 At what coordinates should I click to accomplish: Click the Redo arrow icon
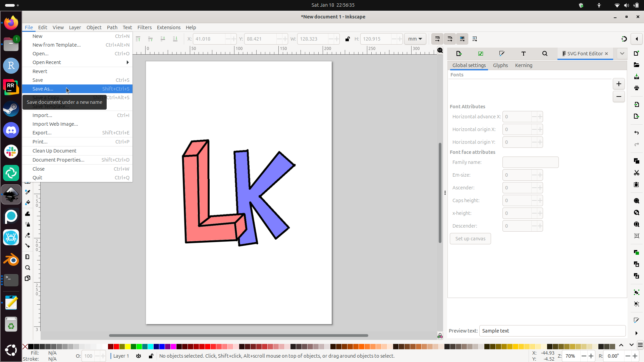pos(636,144)
